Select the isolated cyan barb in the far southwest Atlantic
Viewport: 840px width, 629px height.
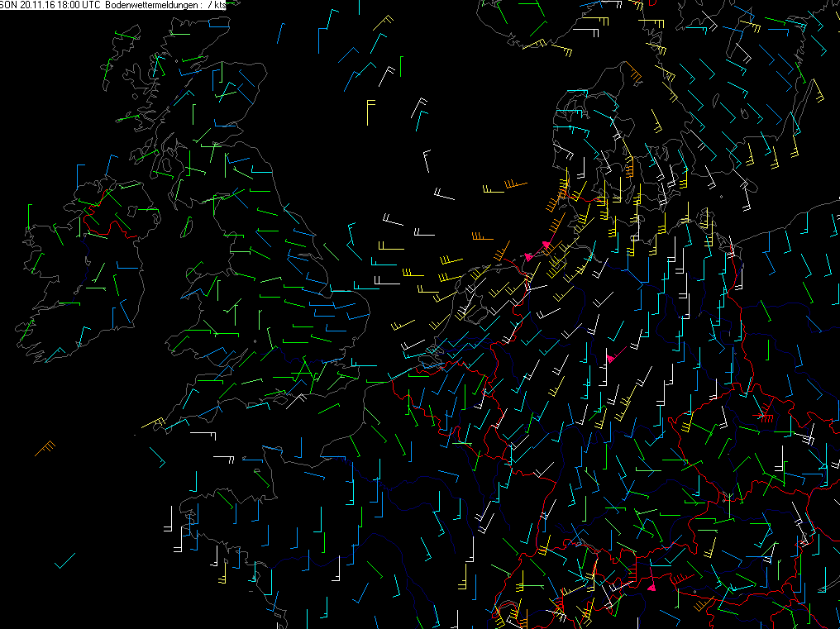pyautogui.click(x=64, y=561)
